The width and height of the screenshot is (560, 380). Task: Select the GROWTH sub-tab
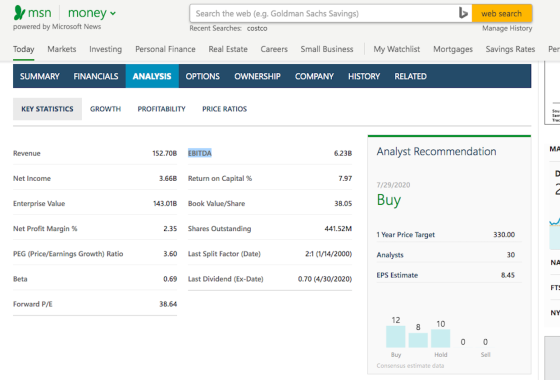tap(105, 109)
